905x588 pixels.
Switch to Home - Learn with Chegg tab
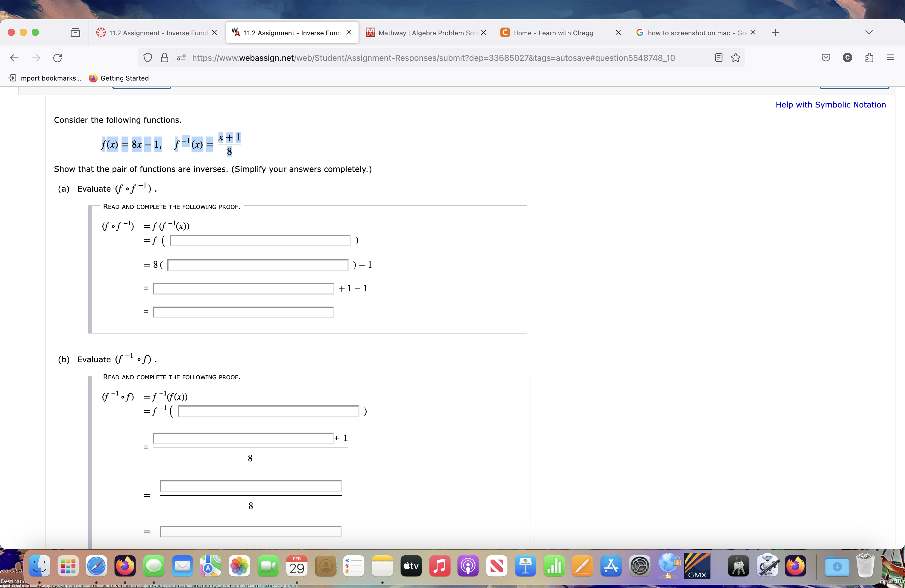tap(553, 33)
